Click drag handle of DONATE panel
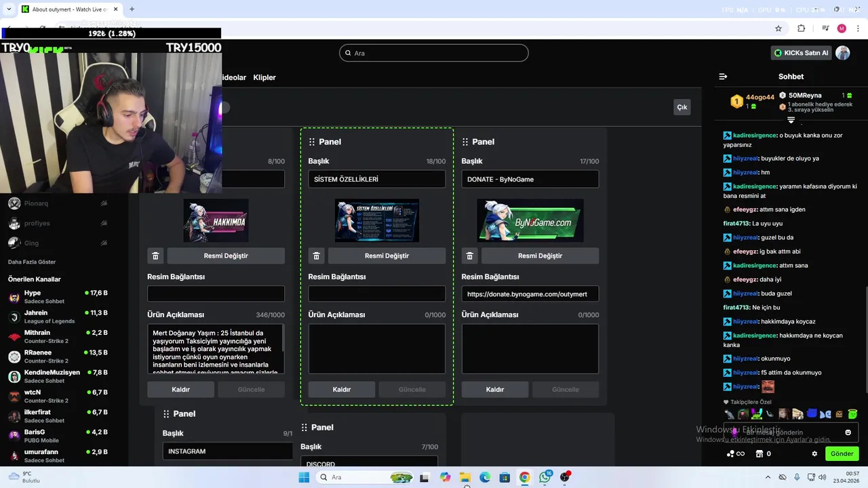 tap(465, 142)
